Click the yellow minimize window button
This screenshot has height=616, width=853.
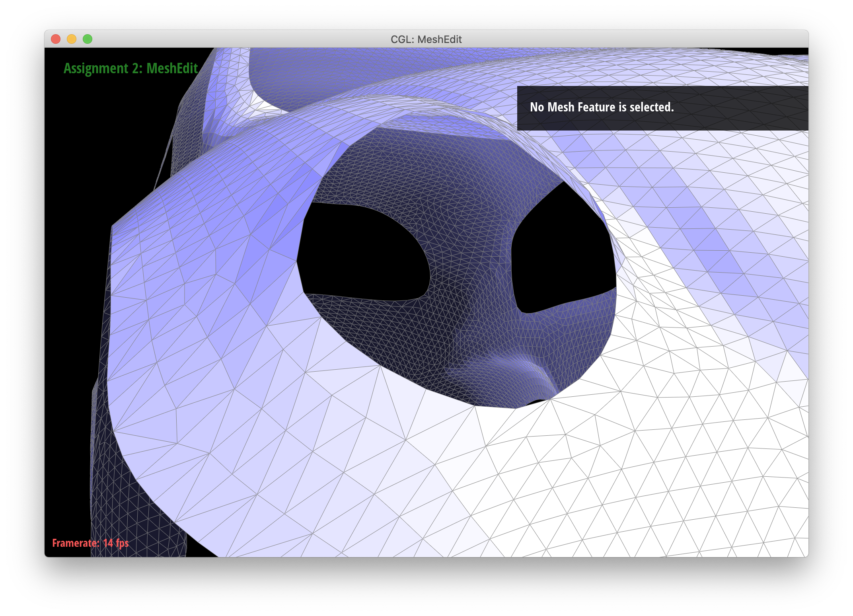click(72, 39)
